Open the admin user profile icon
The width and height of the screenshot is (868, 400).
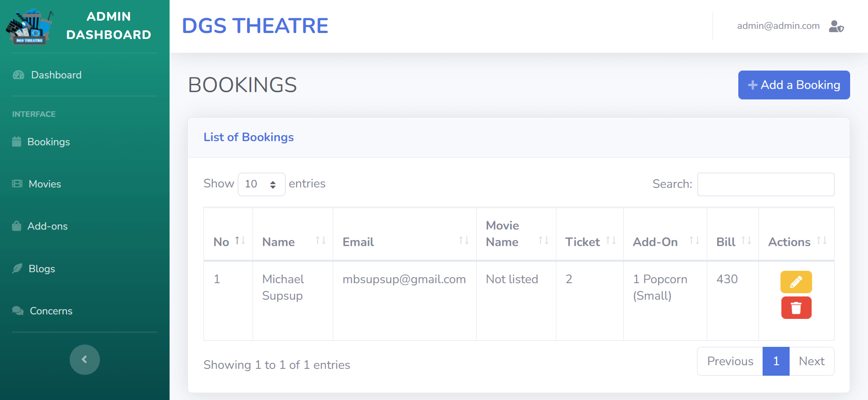pyautogui.click(x=836, y=26)
